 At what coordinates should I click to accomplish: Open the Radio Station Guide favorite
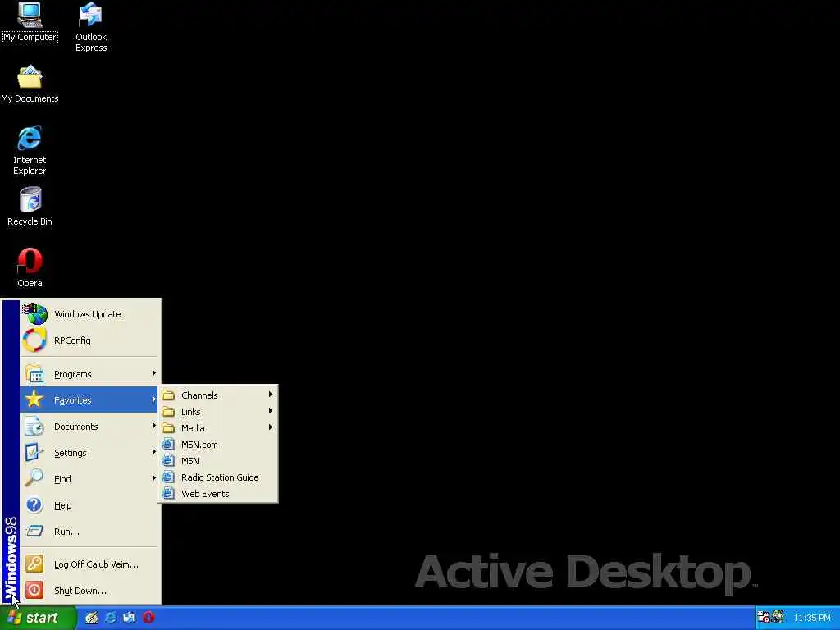(x=218, y=477)
